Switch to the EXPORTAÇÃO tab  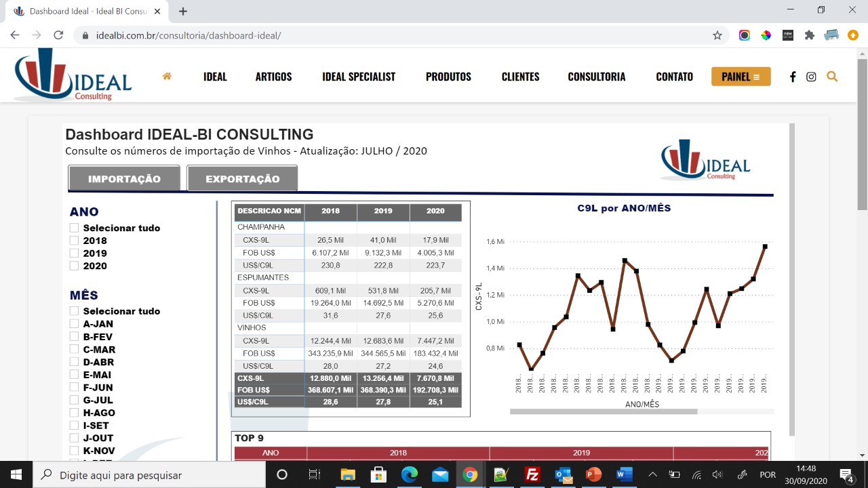(243, 179)
